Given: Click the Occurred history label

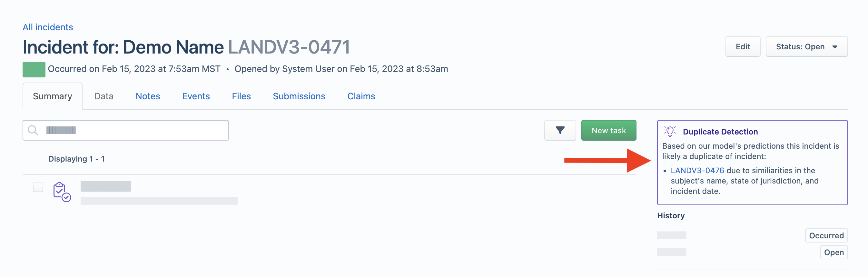Looking at the screenshot, I should click(826, 235).
